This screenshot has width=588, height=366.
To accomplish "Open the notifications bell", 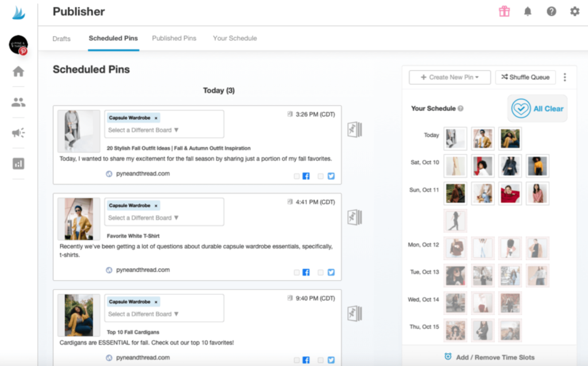I will pos(528,11).
